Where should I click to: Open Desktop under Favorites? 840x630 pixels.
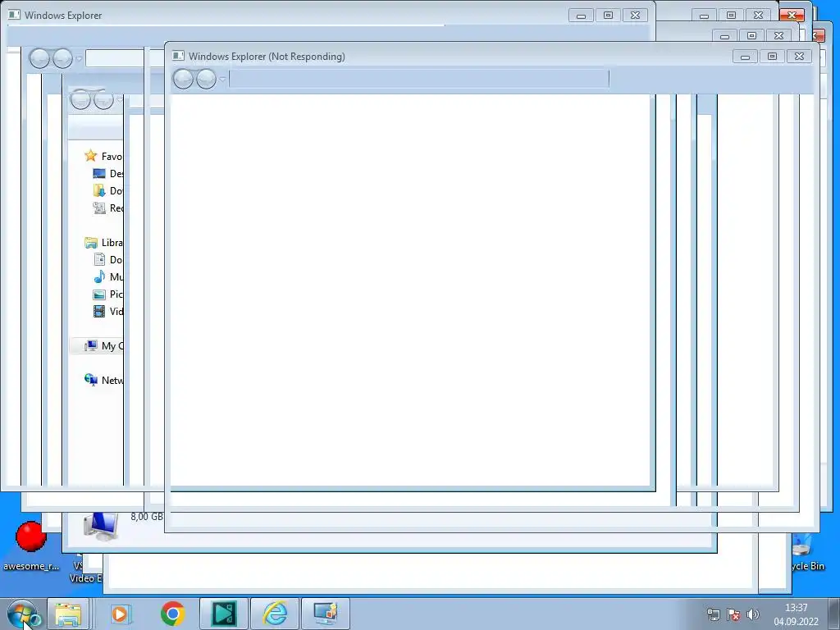tap(107, 174)
